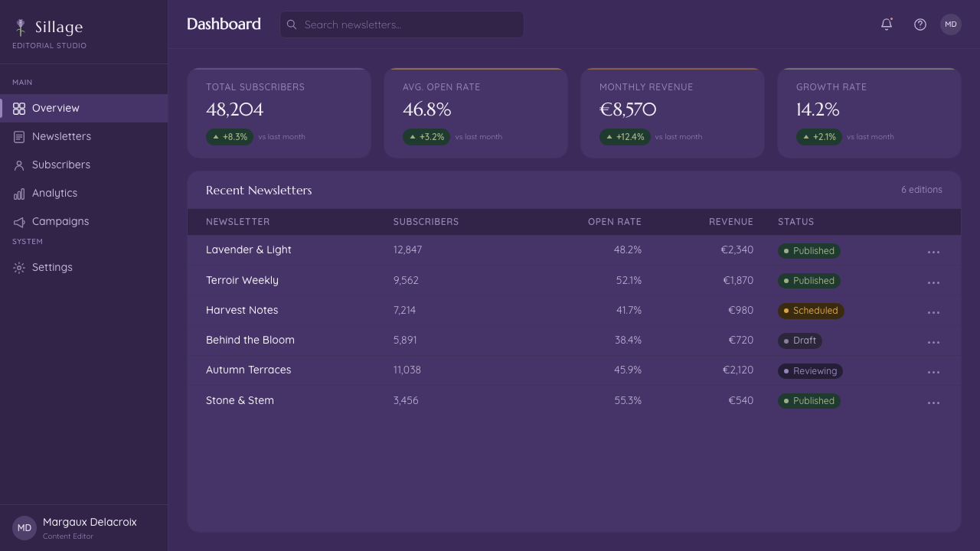Screen dimensions: 980x551
Task: Open Lavender & Light newsletter
Action: coord(249,250)
